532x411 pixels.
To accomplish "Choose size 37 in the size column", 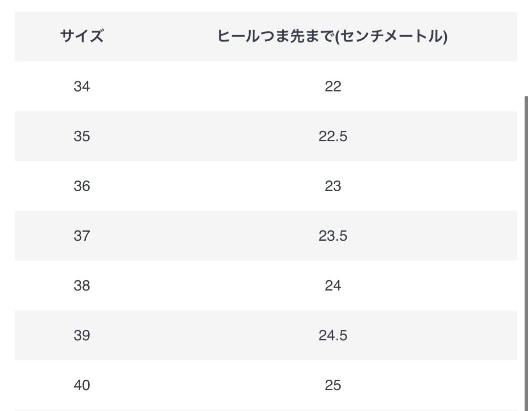I will pyautogui.click(x=82, y=236).
